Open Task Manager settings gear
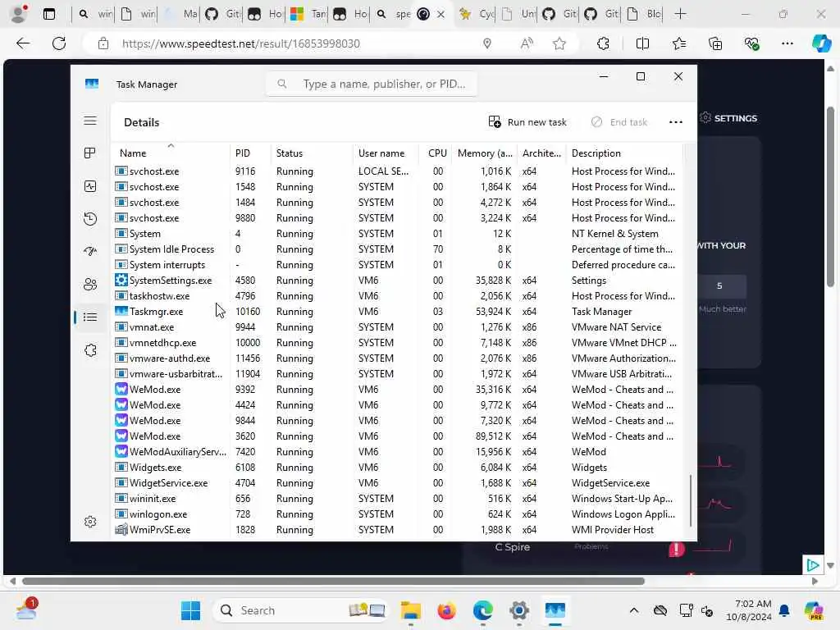The height and width of the screenshot is (630, 840). pos(90,521)
